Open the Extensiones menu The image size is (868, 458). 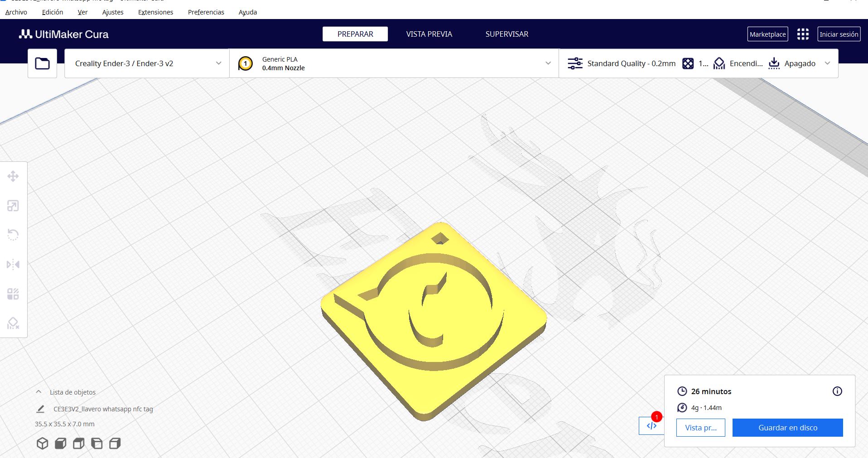(x=155, y=12)
